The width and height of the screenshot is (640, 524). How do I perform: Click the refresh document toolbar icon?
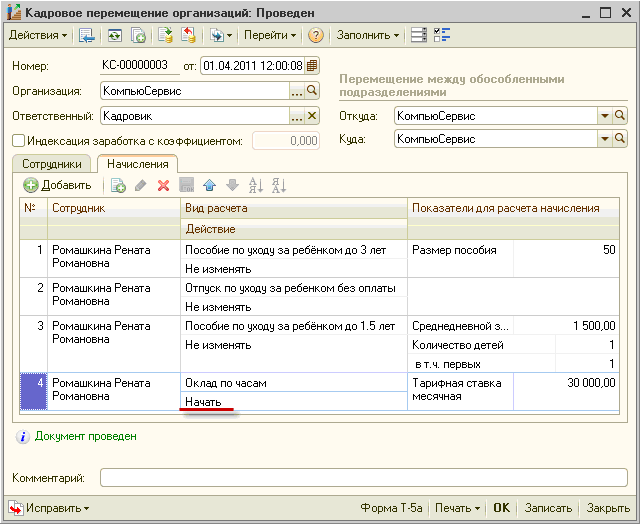click(115, 36)
